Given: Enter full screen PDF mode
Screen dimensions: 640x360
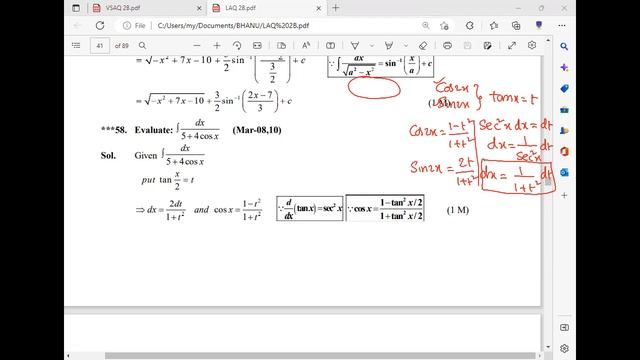Looking at the screenshot, I should pos(512,46).
